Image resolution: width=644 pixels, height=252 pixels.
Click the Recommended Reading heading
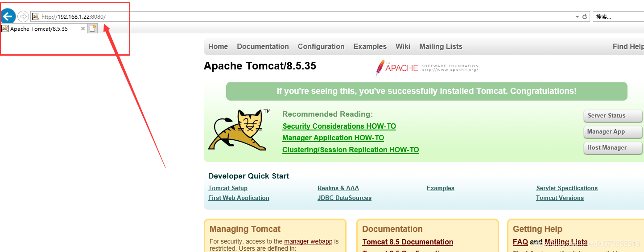327,114
